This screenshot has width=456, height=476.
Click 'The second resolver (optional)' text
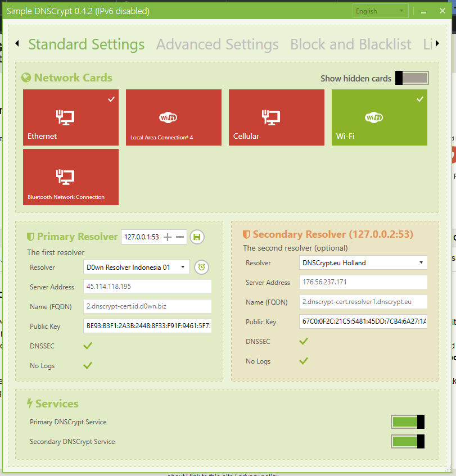pyautogui.click(x=295, y=248)
